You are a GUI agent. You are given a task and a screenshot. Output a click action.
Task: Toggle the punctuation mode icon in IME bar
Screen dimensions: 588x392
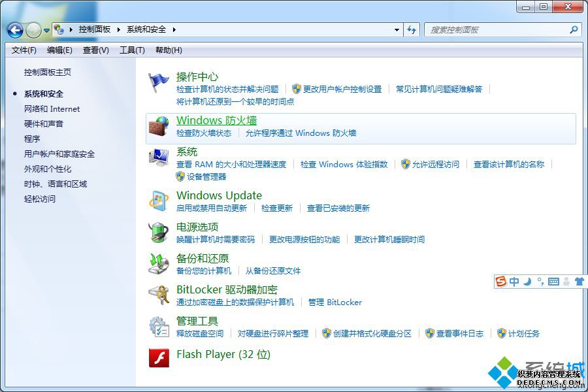click(540, 282)
